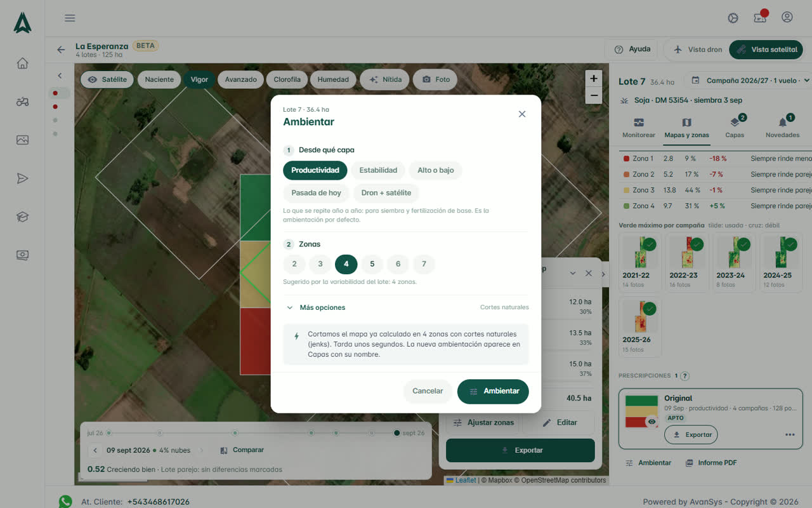812x508 pixels.
Task: Open the ticket notifications icon
Action: pos(760,18)
